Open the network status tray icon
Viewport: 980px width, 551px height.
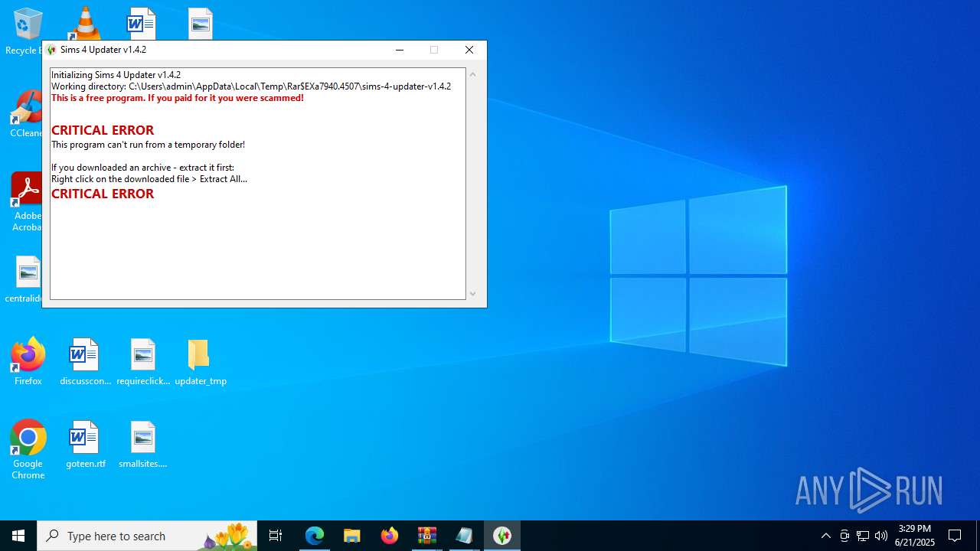[x=863, y=536]
